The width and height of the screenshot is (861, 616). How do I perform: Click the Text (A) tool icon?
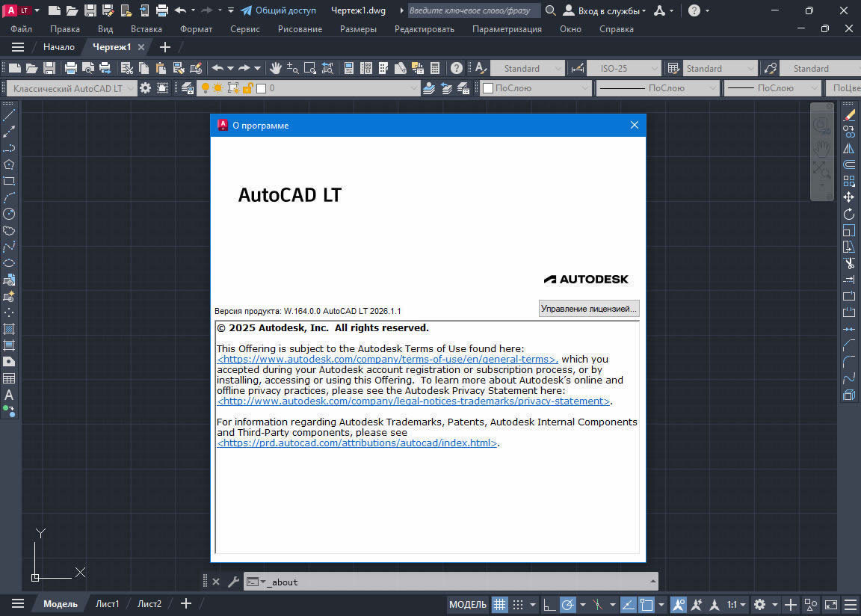[x=10, y=395]
